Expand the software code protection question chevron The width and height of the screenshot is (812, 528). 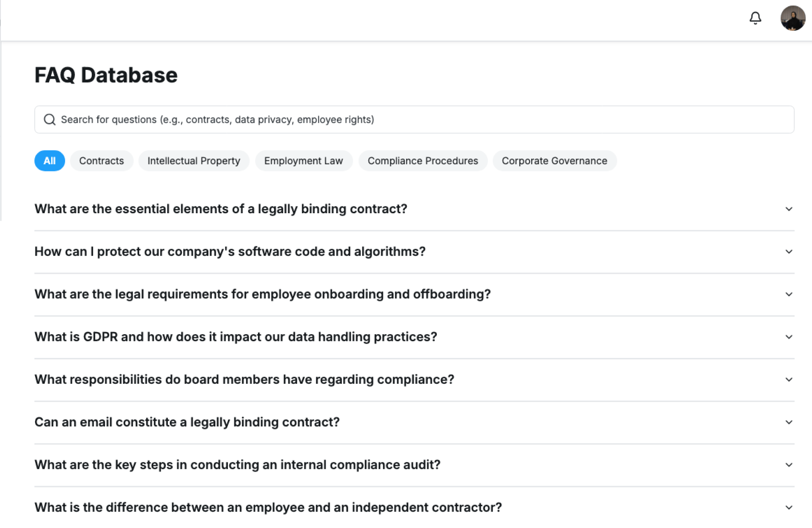coord(789,252)
